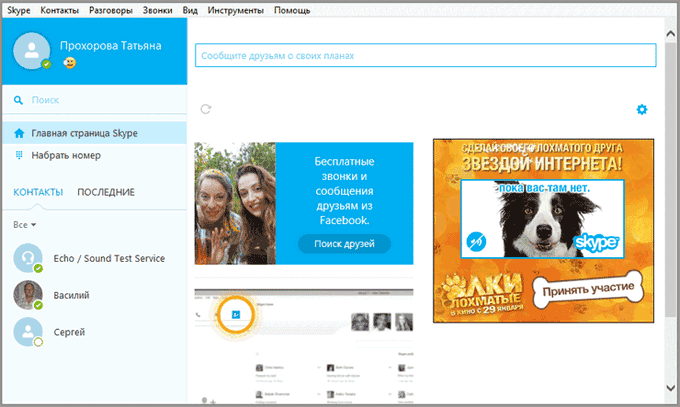Viewport: 680px width, 407px height.
Task: Click the dial pad icon beside Набрать номер
Action: (x=19, y=155)
